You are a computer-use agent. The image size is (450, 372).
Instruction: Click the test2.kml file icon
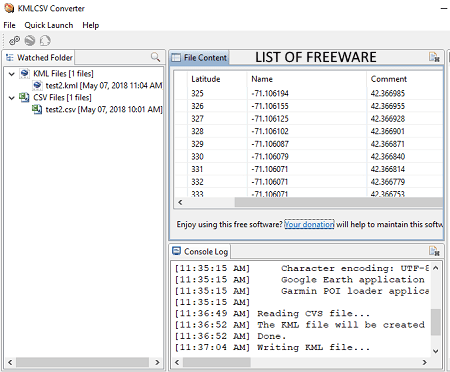point(37,85)
